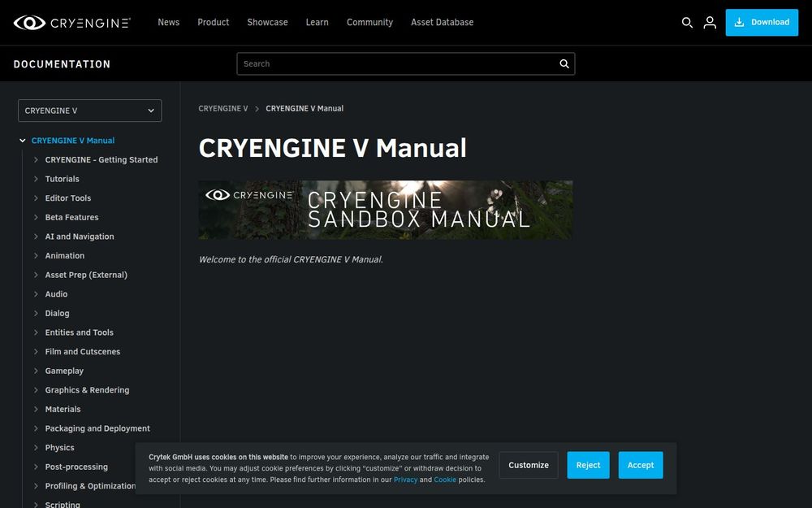Reject cookies in the banner
Viewport: 812px width, 508px height.
click(x=588, y=465)
